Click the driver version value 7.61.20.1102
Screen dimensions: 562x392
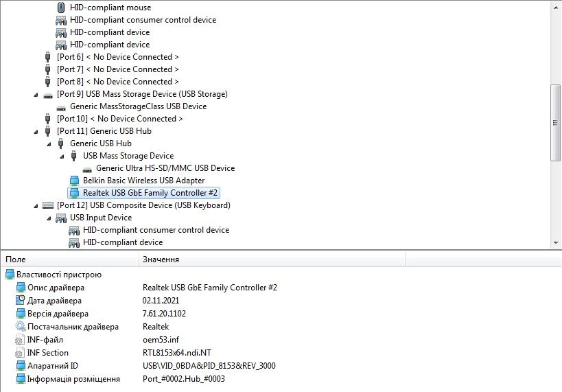[164, 314]
